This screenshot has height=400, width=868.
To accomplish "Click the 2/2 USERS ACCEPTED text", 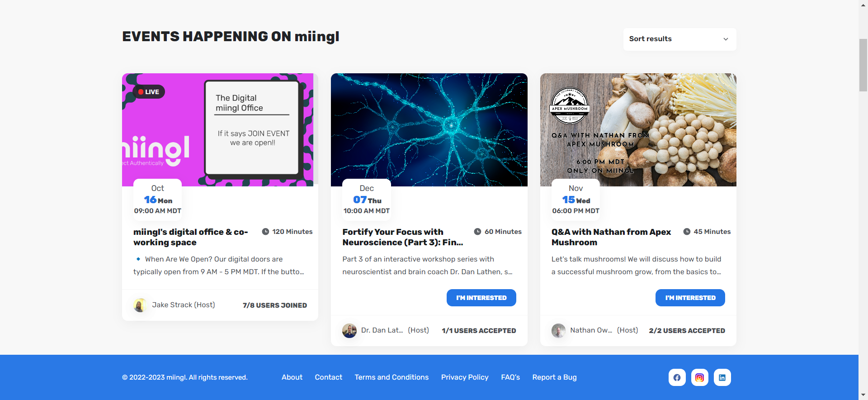I will (687, 331).
